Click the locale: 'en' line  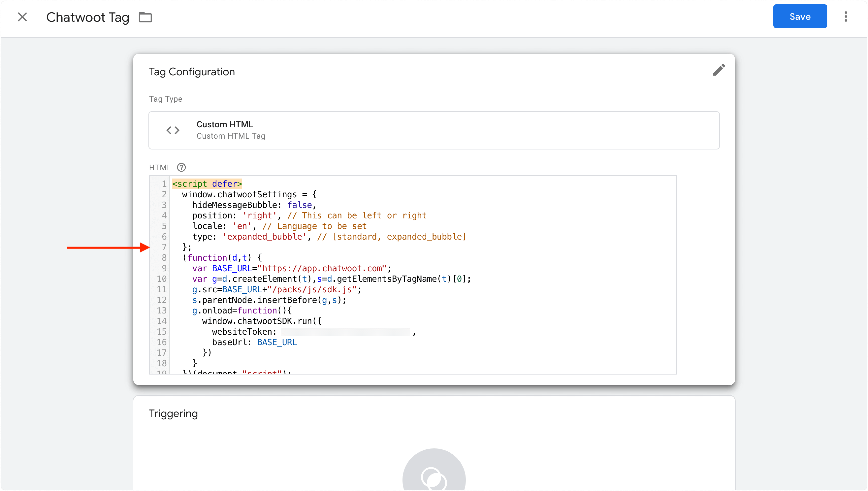pyautogui.click(x=279, y=226)
